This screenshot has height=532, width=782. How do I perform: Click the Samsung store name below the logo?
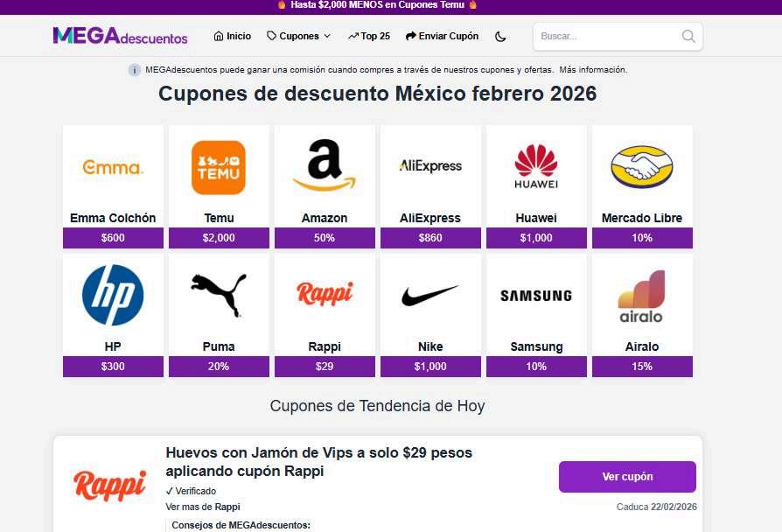coord(536,346)
